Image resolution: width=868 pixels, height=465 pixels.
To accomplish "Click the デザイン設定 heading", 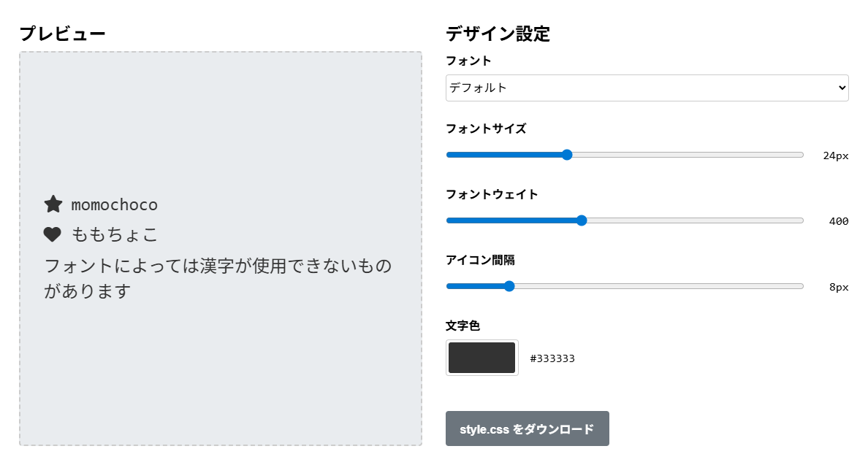I will (x=498, y=34).
